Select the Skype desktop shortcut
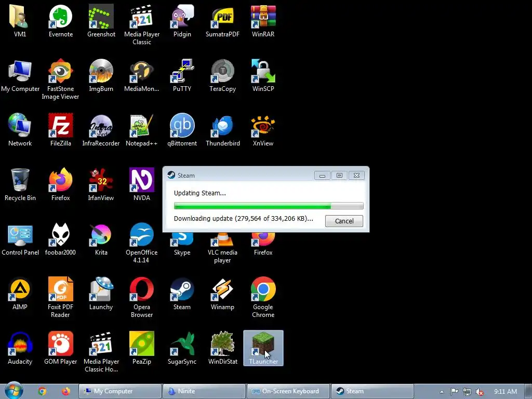532x399 pixels. (x=182, y=245)
